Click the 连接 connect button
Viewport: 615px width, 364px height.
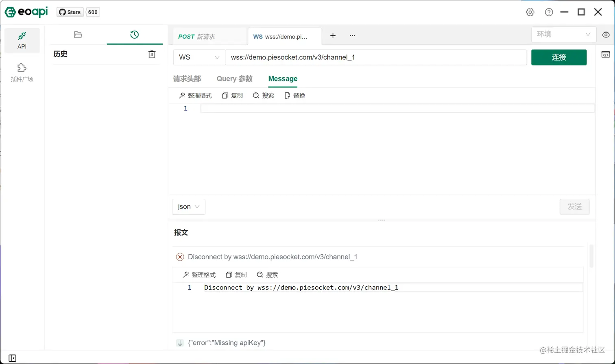click(559, 57)
